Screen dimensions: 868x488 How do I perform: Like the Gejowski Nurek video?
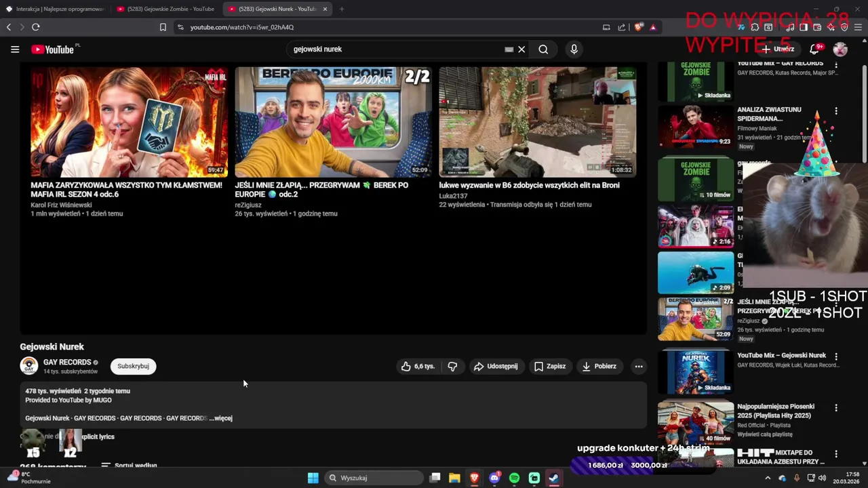click(417, 366)
